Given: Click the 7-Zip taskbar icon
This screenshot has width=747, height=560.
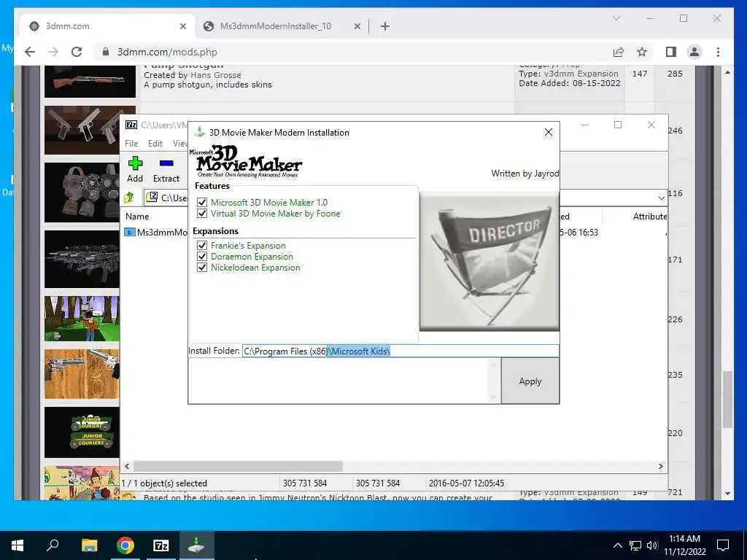Looking at the screenshot, I should pyautogui.click(x=161, y=545).
